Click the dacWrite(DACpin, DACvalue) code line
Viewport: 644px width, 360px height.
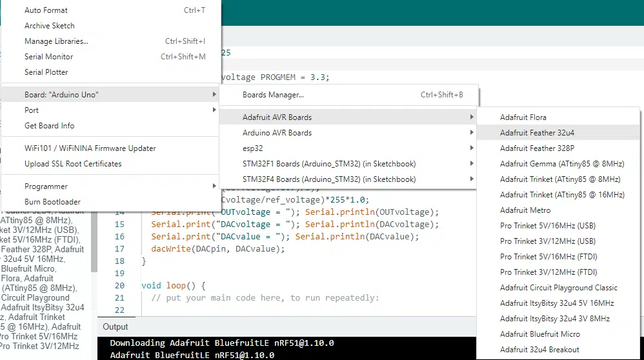pyautogui.click(x=217, y=249)
